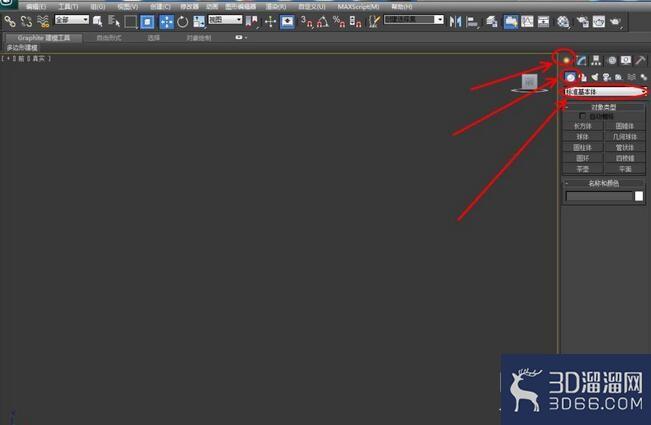Open the 标准基本体 geometry type dropdown
Image resolution: width=651 pixels, height=425 pixels.
coord(605,91)
